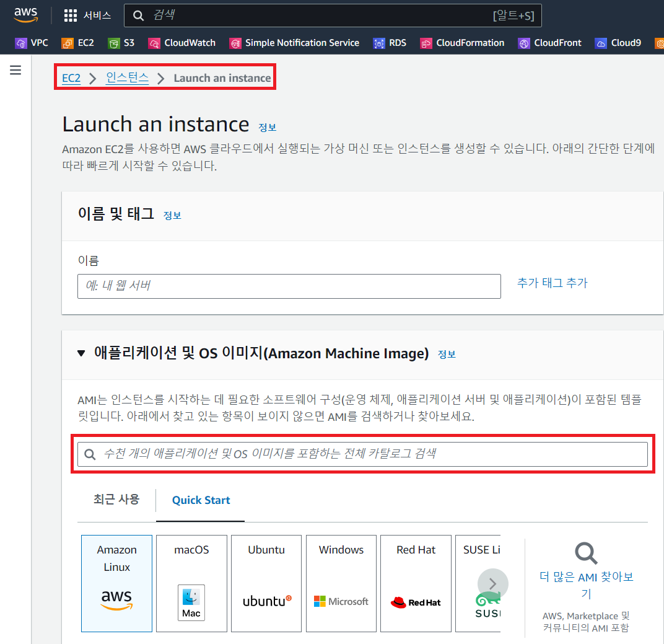The width and height of the screenshot is (664, 644).
Task: Click the AWS logo home icon
Action: (x=26, y=15)
